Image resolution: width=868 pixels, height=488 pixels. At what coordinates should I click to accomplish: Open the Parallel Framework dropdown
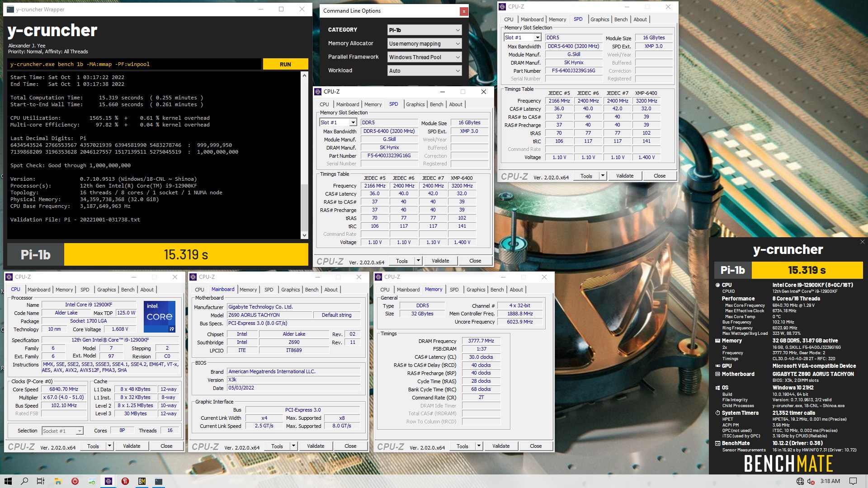coord(425,57)
